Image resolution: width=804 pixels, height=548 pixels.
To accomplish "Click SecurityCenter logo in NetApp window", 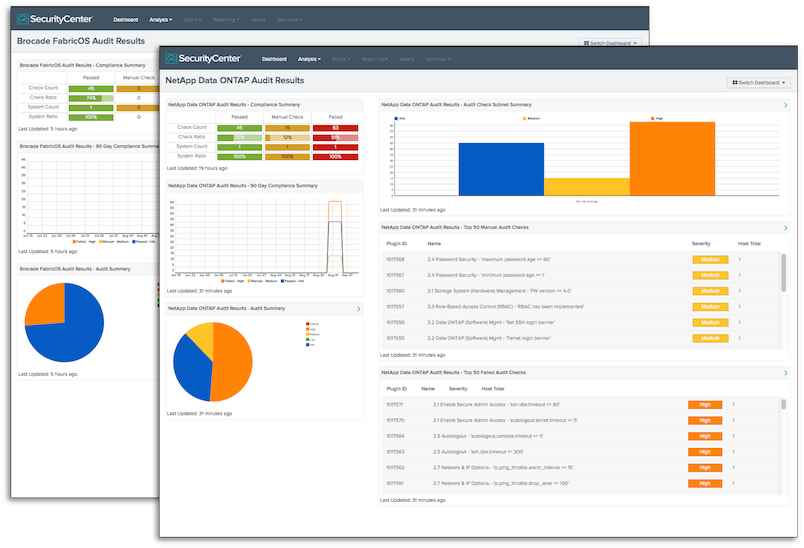I will pyautogui.click(x=203, y=58).
